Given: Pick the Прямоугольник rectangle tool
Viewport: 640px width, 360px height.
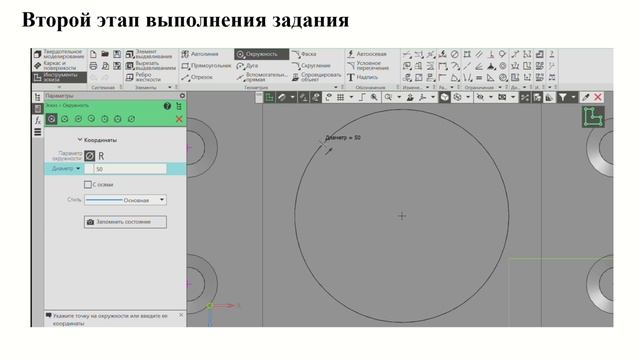Looking at the screenshot, I should click(x=206, y=66).
